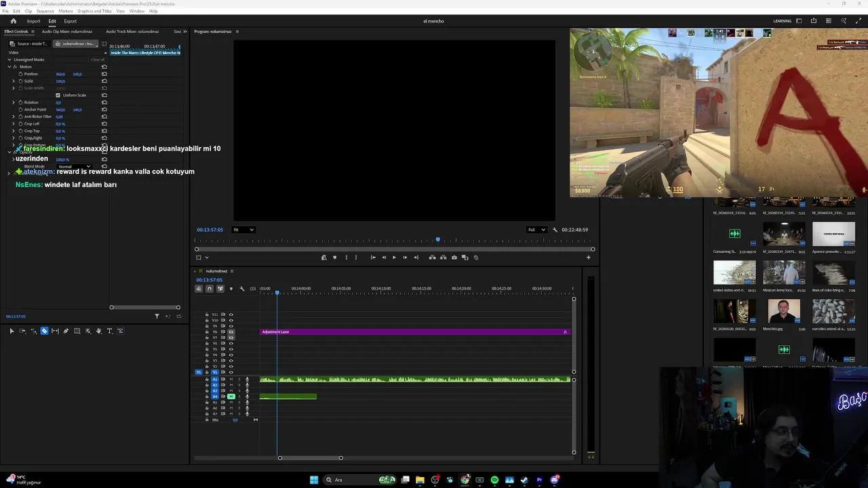The image size is (868, 488).
Task: Reset the Rotation parameter
Action: 104,102
